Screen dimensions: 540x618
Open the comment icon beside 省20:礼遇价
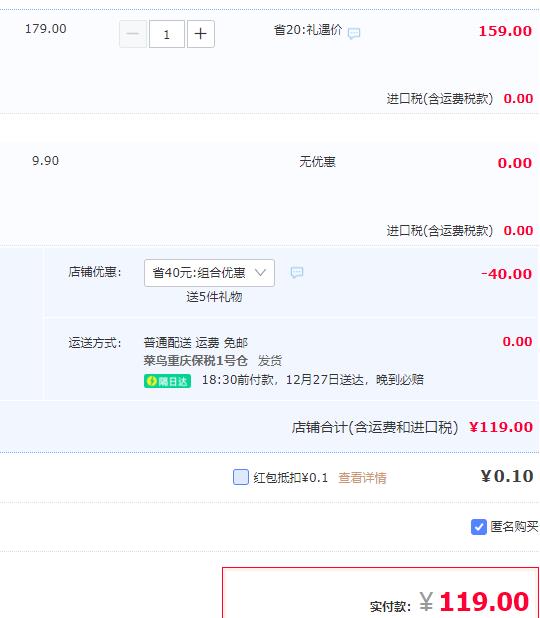coord(354,33)
